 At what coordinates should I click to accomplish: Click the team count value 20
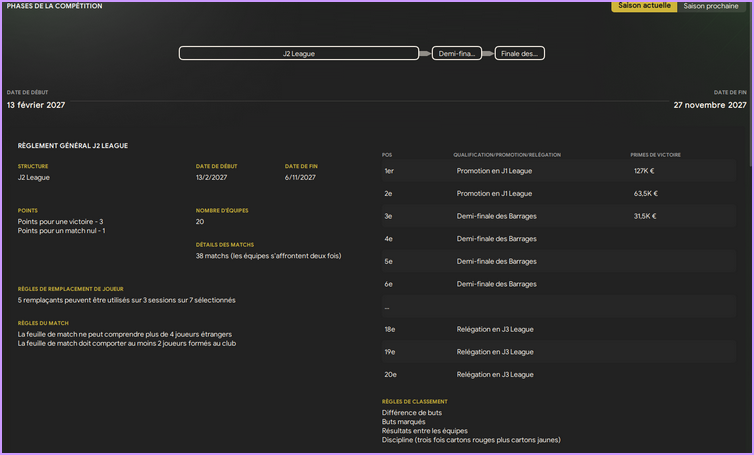click(x=200, y=222)
